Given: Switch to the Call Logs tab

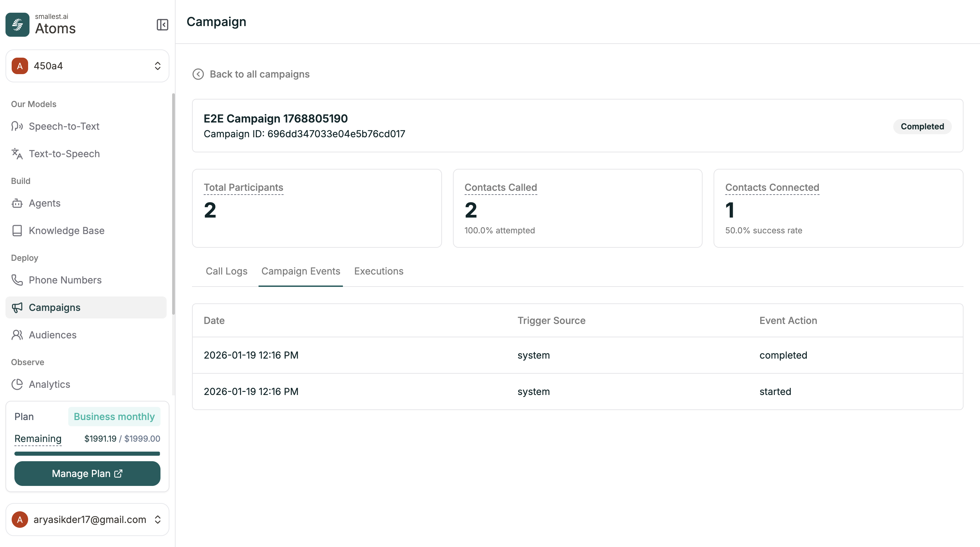Looking at the screenshot, I should pos(226,271).
